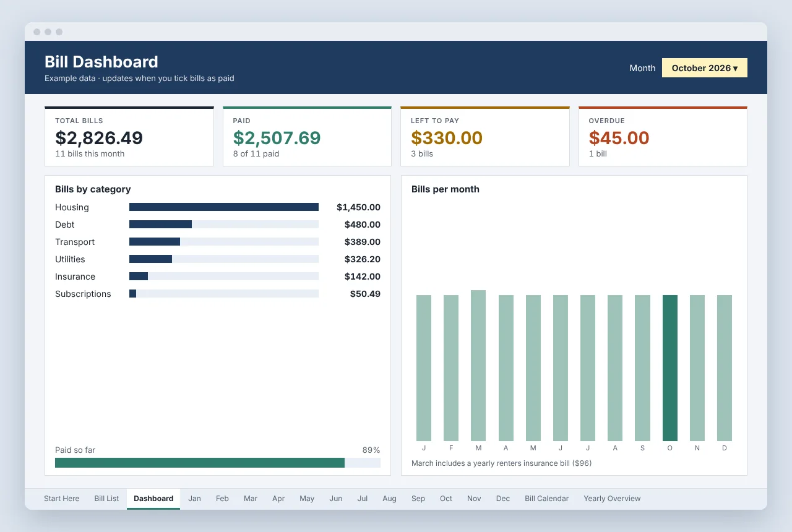Click the Utilities value $326.20
Image resolution: width=792 pixels, height=532 pixels.
(363, 259)
